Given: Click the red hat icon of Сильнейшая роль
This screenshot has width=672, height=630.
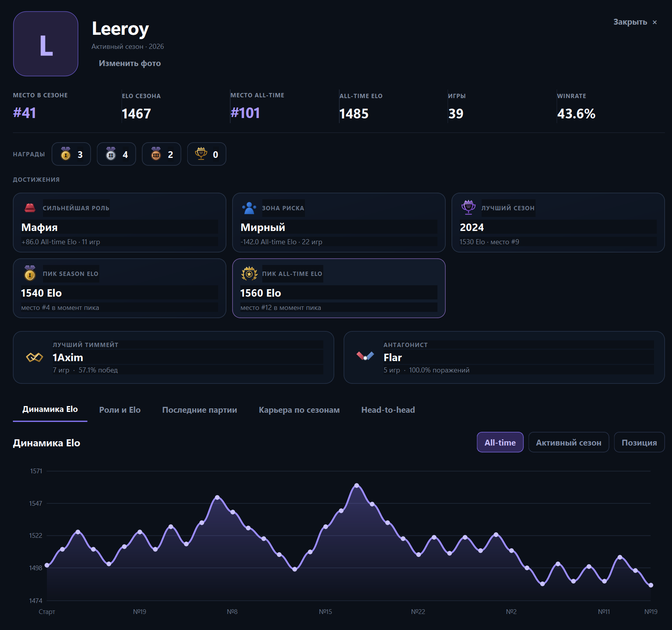Looking at the screenshot, I should click(x=30, y=208).
